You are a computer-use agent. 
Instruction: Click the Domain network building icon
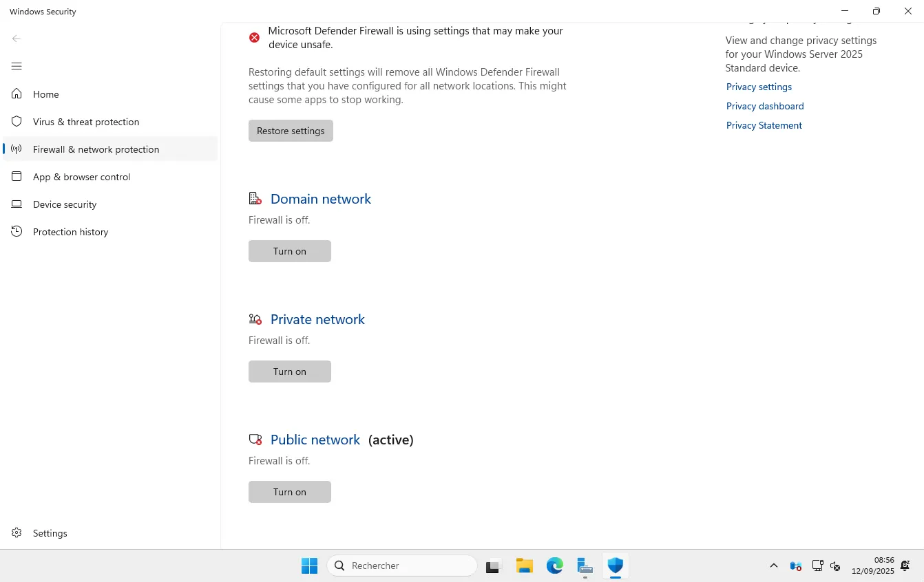coord(255,199)
